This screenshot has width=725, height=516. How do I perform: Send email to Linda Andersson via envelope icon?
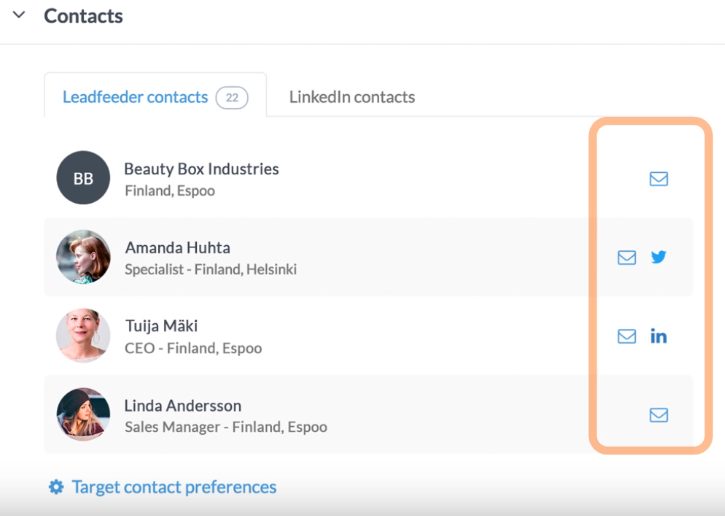point(658,415)
